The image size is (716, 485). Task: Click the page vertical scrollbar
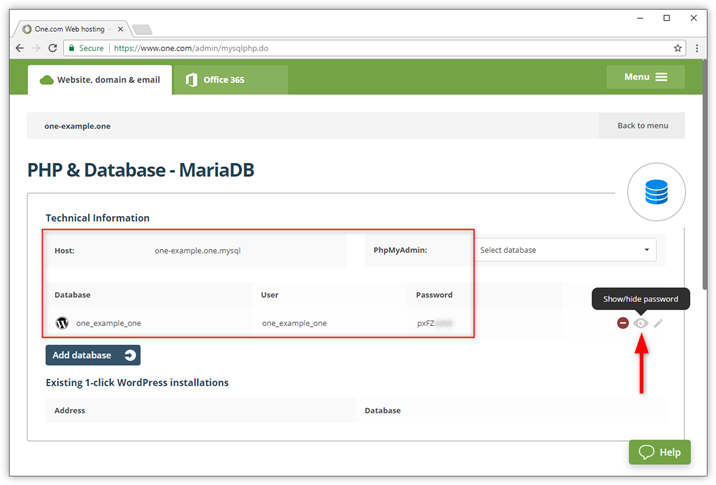coord(705,176)
